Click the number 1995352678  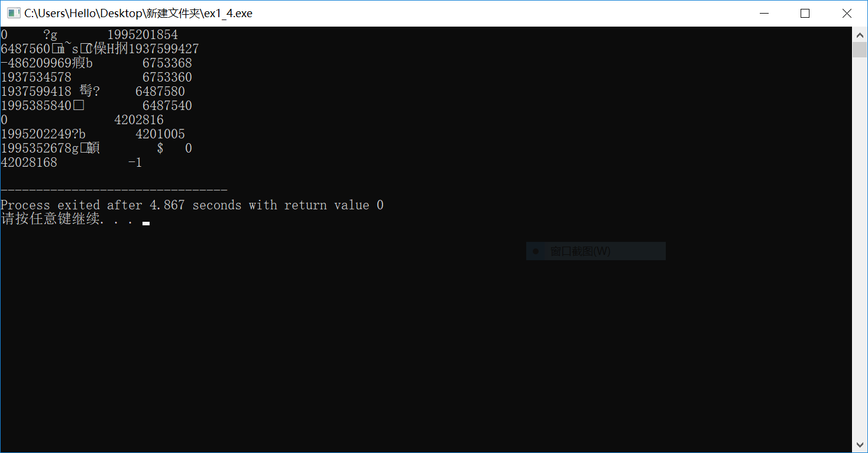(x=36, y=148)
